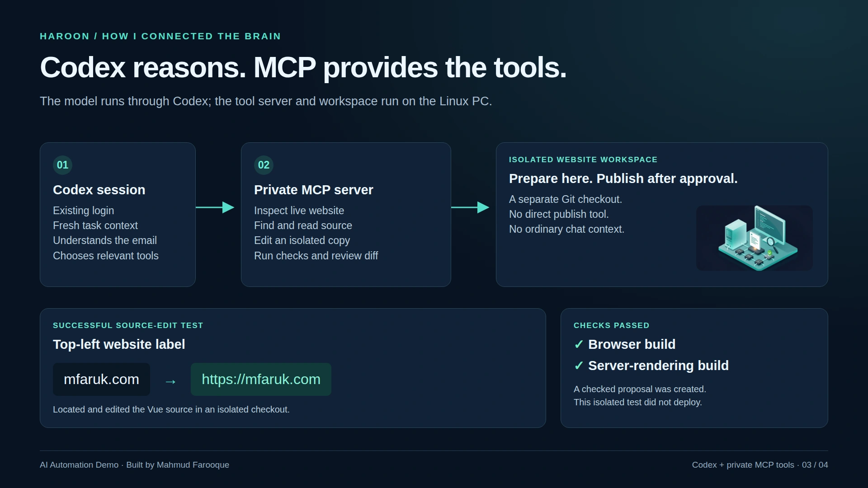Click the "Existing login" line
The image size is (868, 488).
tap(84, 211)
